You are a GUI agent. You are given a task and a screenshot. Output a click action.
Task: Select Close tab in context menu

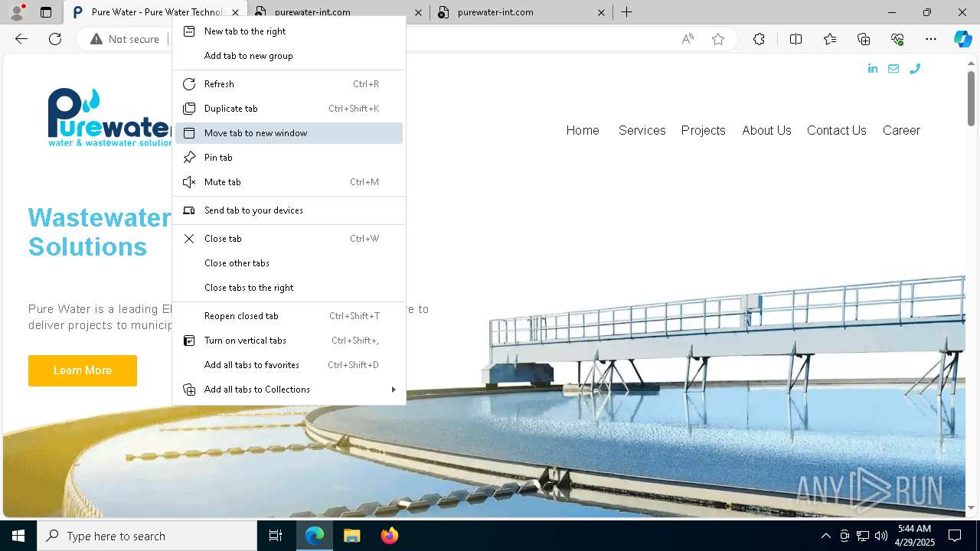click(x=289, y=239)
